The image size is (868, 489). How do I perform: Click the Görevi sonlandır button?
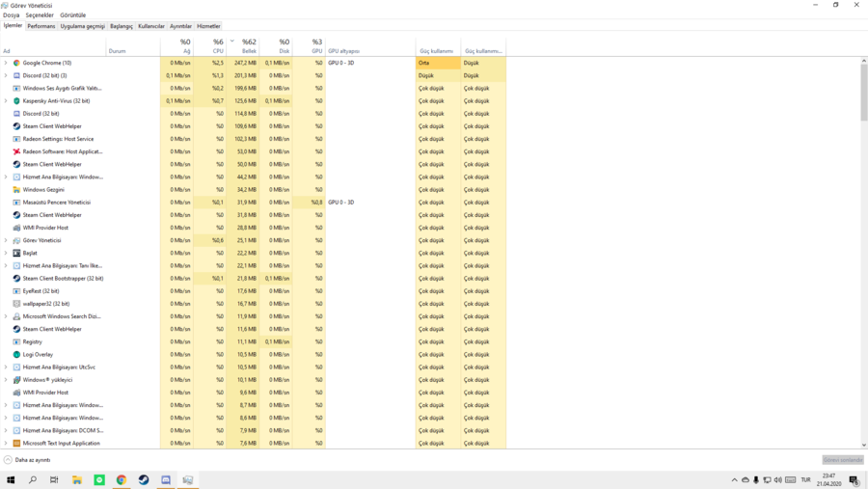pos(843,460)
